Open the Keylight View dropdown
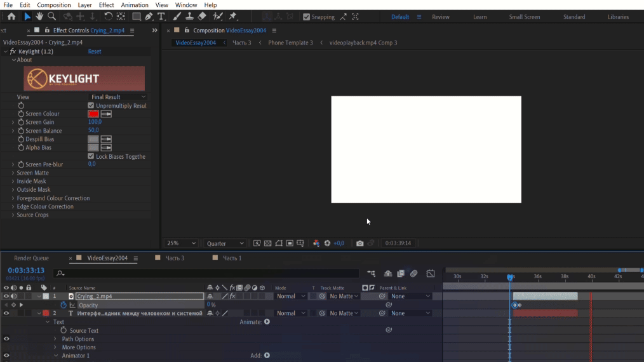This screenshot has height=362, width=644. 117,97
